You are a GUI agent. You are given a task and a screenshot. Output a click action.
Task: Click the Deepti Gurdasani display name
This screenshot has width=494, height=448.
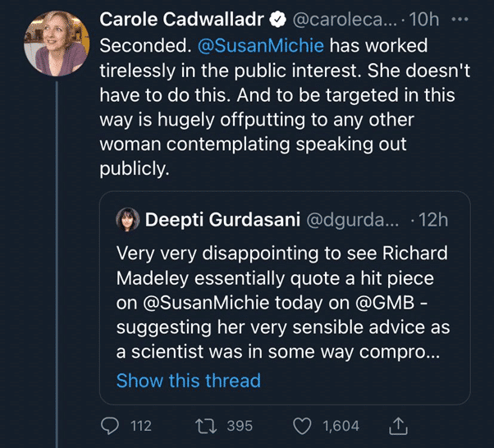(222, 219)
